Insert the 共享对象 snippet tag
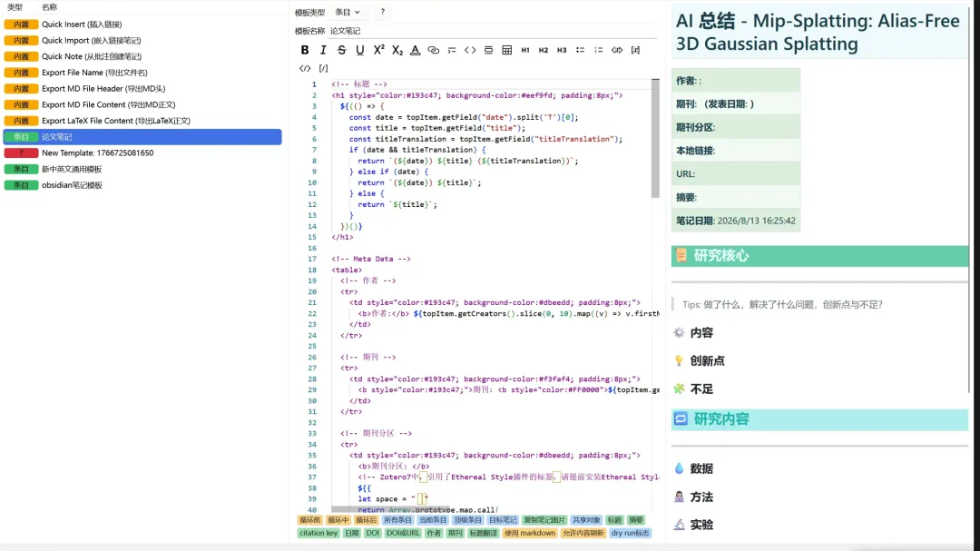This screenshot has width=980, height=551. click(585, 520)
